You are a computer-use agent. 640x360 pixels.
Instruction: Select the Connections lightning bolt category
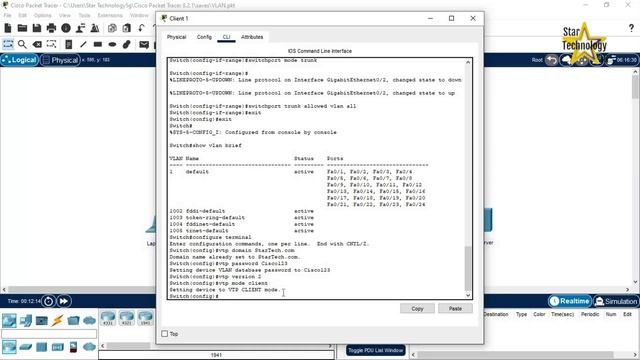pos(57,320)
